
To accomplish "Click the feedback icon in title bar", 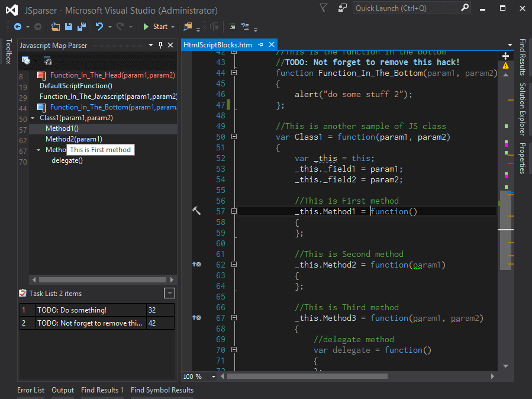I will [x=343, y=8].
